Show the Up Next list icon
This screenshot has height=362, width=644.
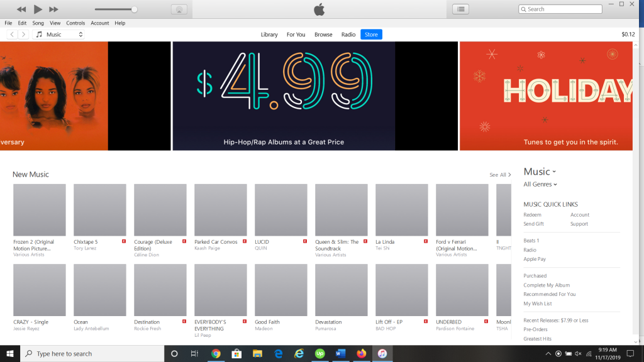pos(461,9)
